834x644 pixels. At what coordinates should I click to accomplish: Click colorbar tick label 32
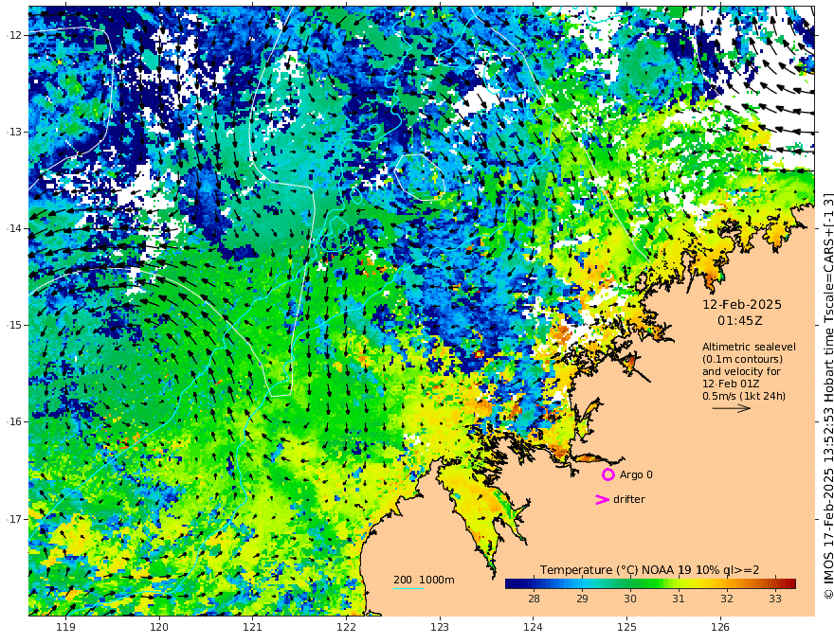(727, 599)
